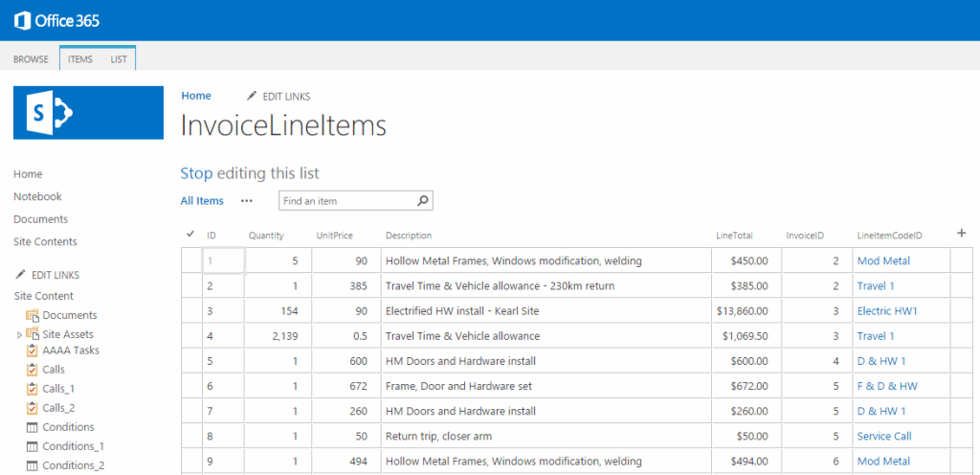
Task: Open the views ellipsis menu
Action: click(x=247, y=201)
